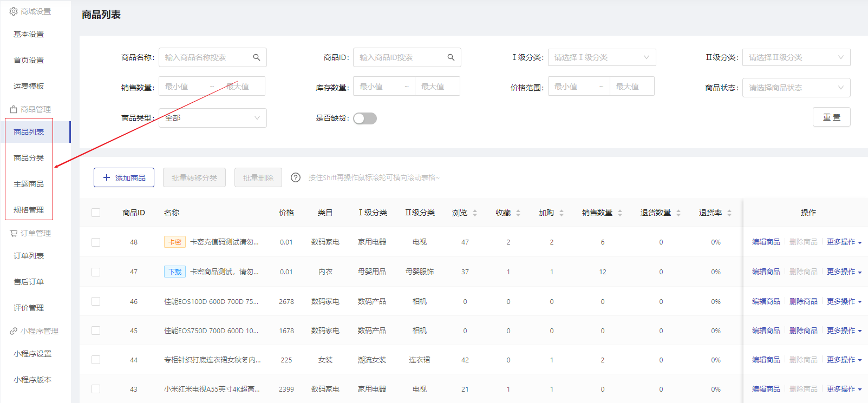This screenshot has height=403, width=868.
Task: Expand 更多操作 for product 46
Action: click(x=844, y=301)
